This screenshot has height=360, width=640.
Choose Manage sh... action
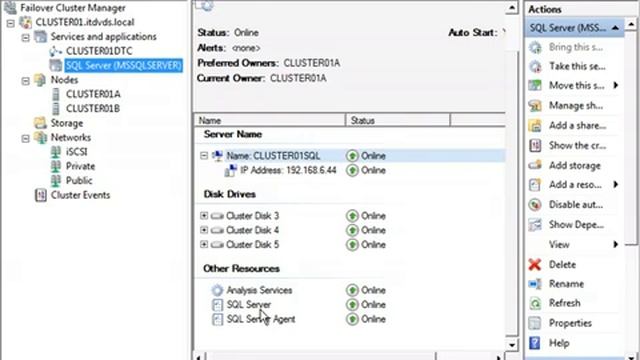575,106
